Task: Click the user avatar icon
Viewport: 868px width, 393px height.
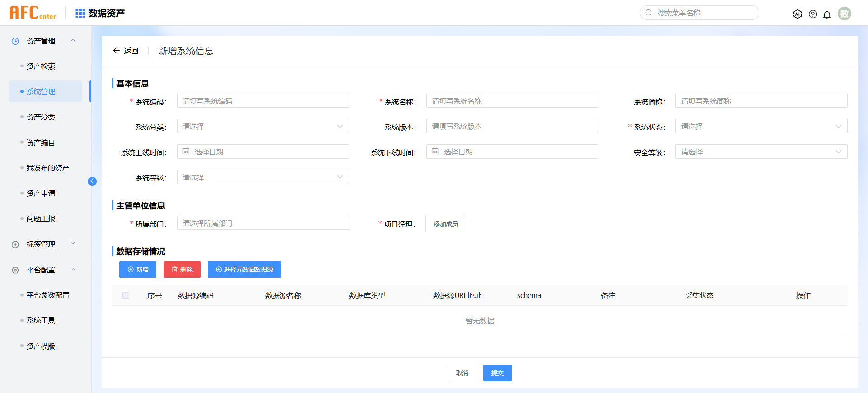Action: pyautogui.click(x=844, y=14)
